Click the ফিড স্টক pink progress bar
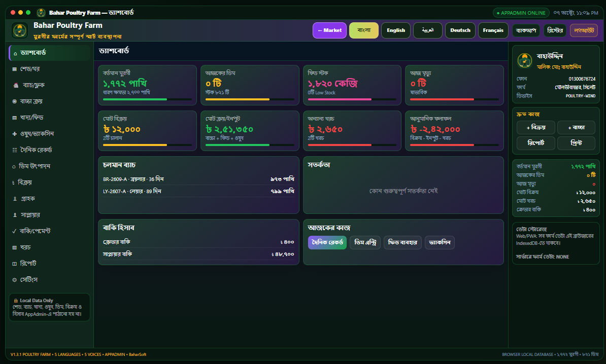This screenshot has height=364, width=606. click(340, 99)
